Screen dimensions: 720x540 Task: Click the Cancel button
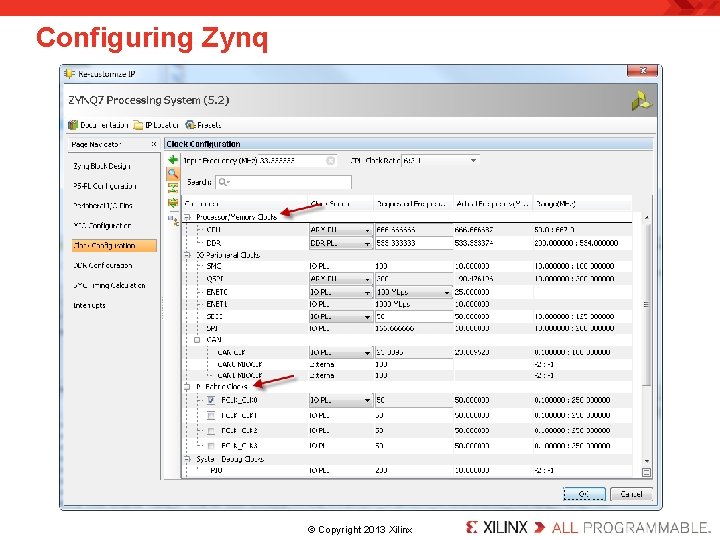point(631,494)
